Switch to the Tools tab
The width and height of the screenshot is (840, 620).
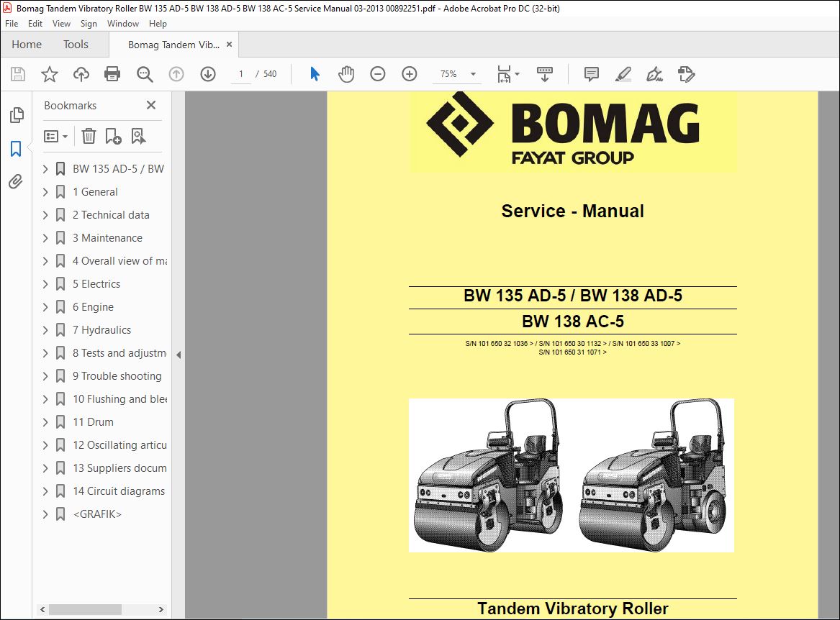[76, 45]
